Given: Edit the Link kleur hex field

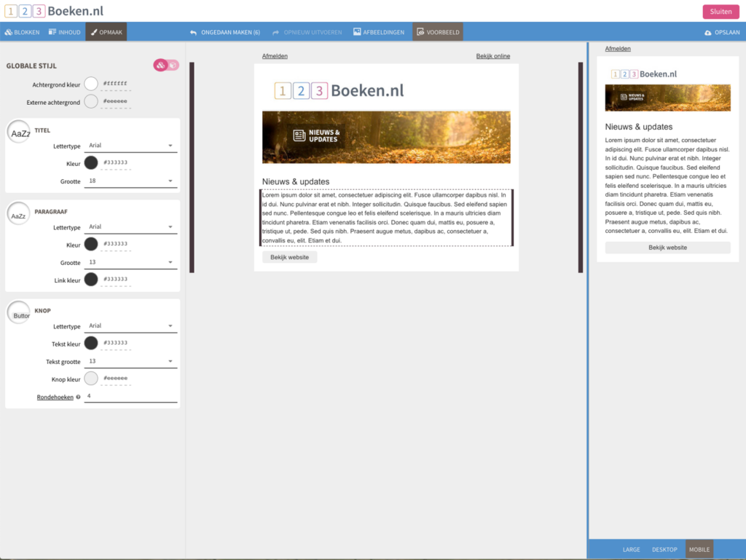Looking at the screenshot, I should tap(116, 280).
